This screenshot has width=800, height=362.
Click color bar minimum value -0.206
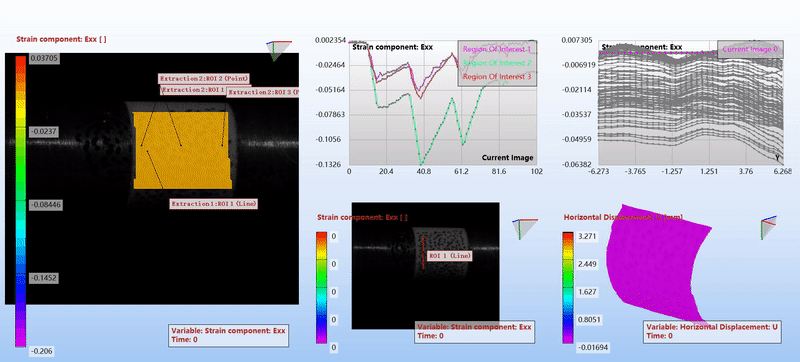(41, 351)
